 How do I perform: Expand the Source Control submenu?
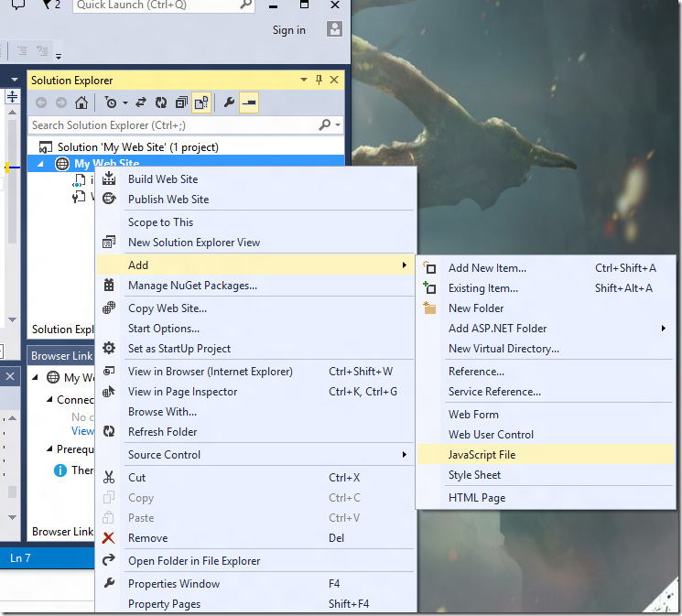click(x=255, y=455)
